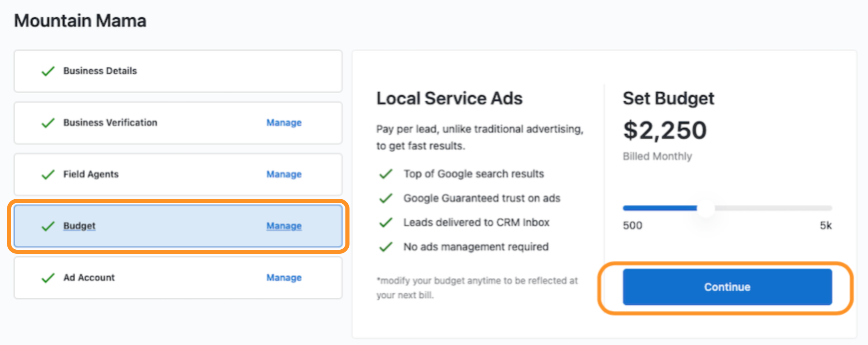Open Manage link for Ad Account
Screen dimensions: 868x345
click(x=284, y=278)
